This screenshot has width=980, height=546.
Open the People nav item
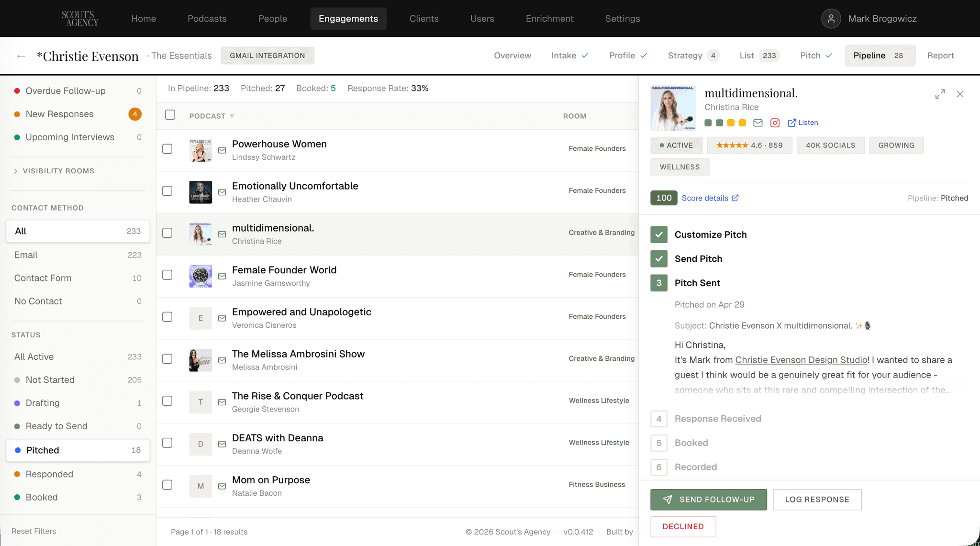coord(273,19)
